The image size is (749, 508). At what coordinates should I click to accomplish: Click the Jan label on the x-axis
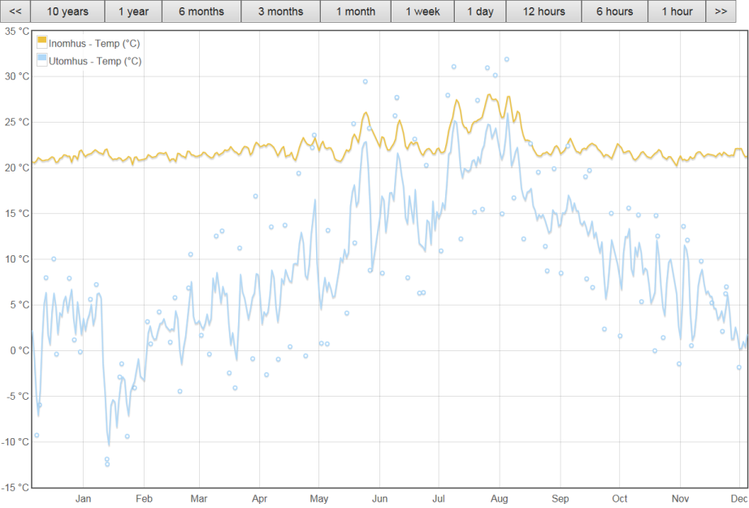(x=83, y=498)
